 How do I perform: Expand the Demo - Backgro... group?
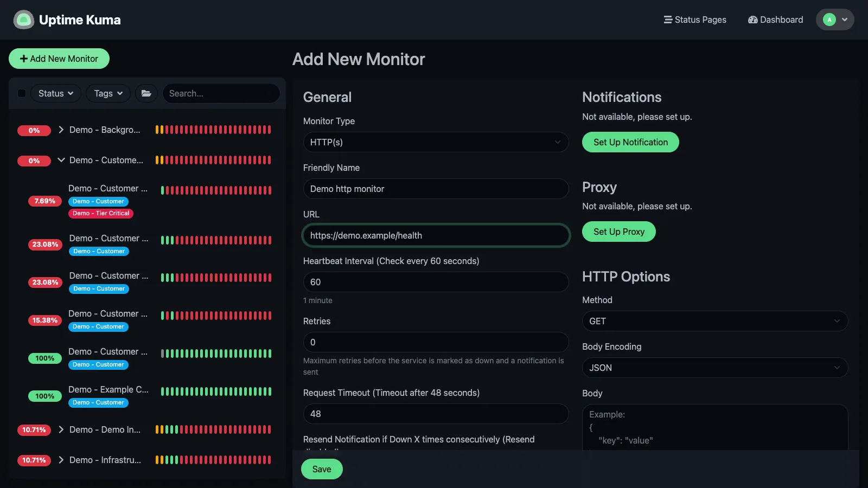(x=61, y=130)
